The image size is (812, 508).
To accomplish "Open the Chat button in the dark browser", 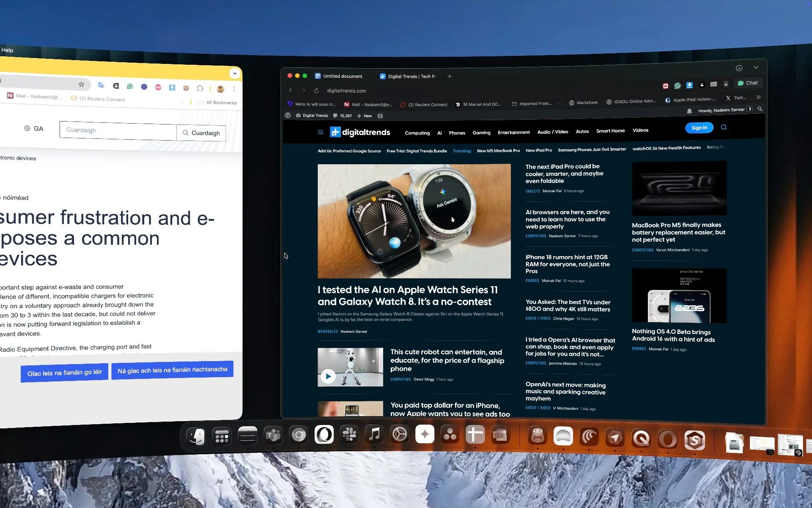I will click(748, 83).
